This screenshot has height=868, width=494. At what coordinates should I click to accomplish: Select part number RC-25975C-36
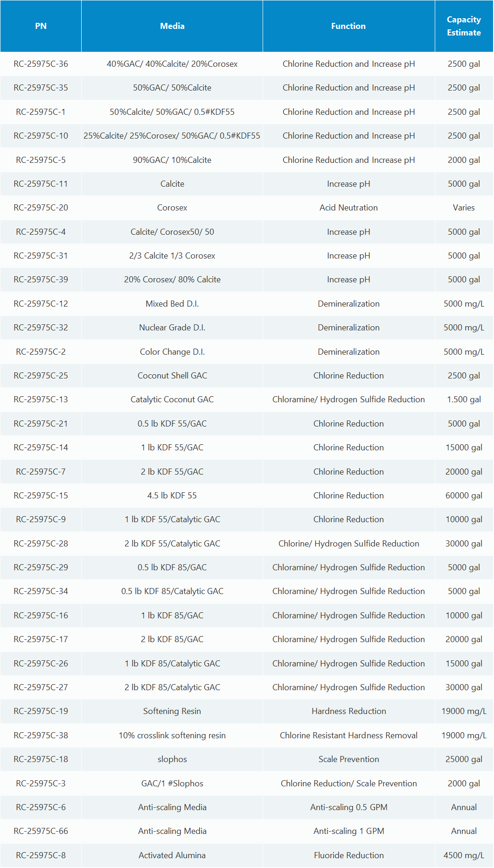(x=41, y=64)
